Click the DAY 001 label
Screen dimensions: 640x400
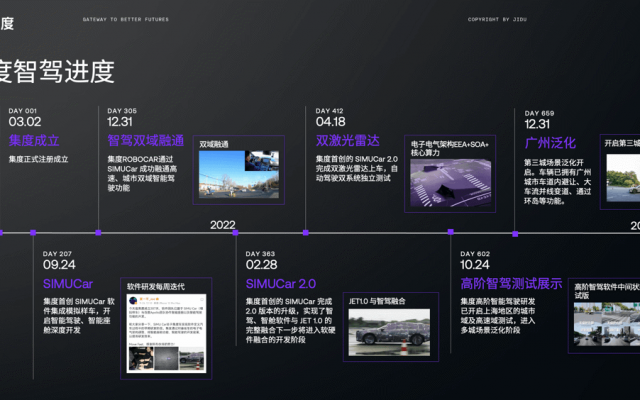tap(22, 111)
